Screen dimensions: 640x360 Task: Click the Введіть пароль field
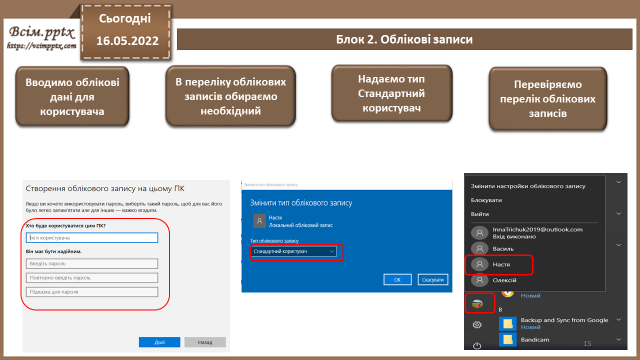92,264
